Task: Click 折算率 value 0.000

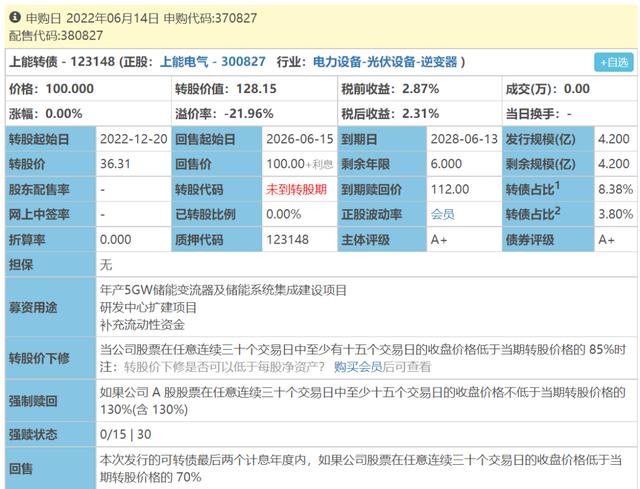Action: [116, 240]
